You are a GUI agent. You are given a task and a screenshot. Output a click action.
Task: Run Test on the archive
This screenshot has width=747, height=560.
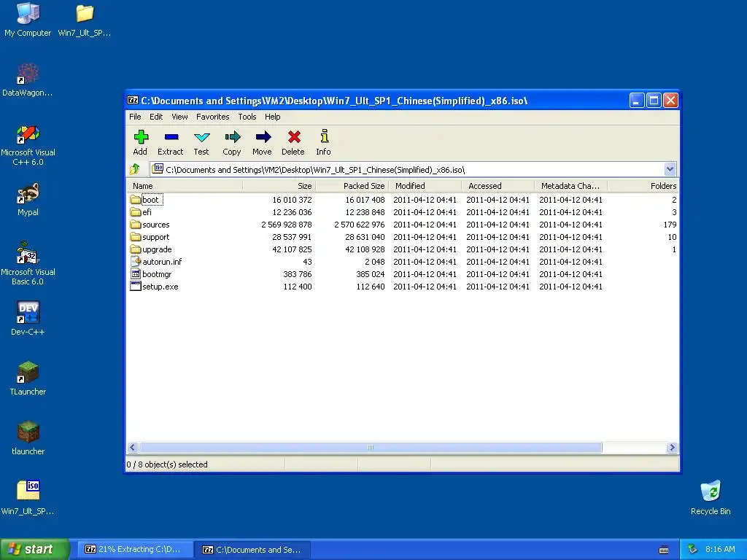point(201,138)
